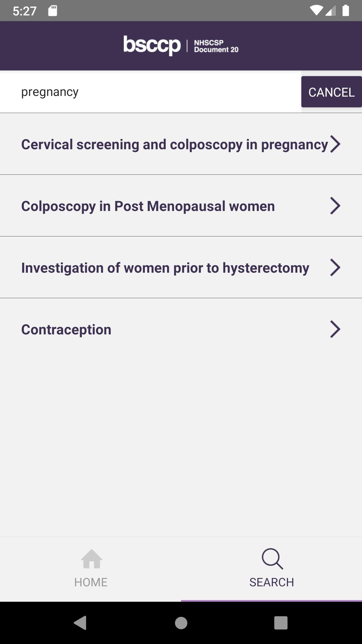Viewport: 362px width, 644px height.
Task: Tap the Home house icon
Action: click(x=91, y=559)
